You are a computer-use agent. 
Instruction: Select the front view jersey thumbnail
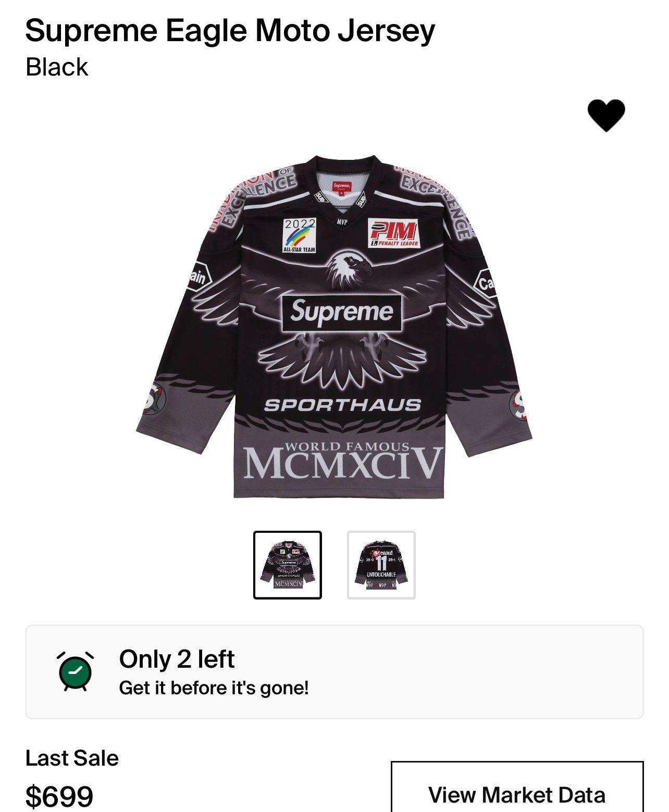tap(288, 565)
